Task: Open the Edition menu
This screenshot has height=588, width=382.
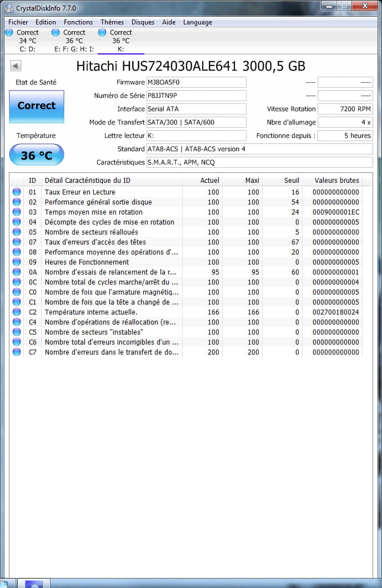Action: pyautogui.click(x=46, y=22)
